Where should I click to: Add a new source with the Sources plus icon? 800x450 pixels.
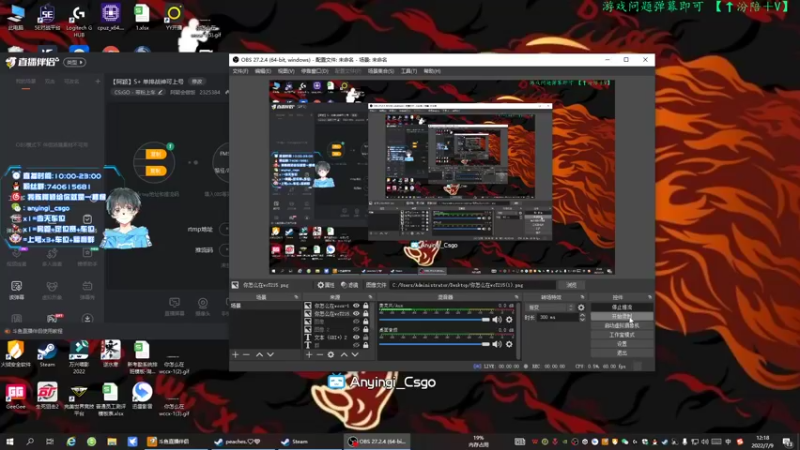coord(309,354)
